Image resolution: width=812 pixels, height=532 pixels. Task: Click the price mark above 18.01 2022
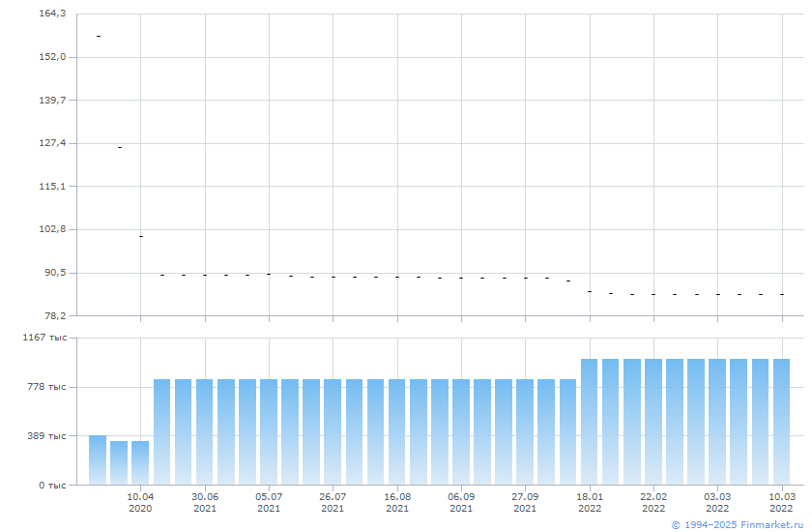tap(590, 292)
